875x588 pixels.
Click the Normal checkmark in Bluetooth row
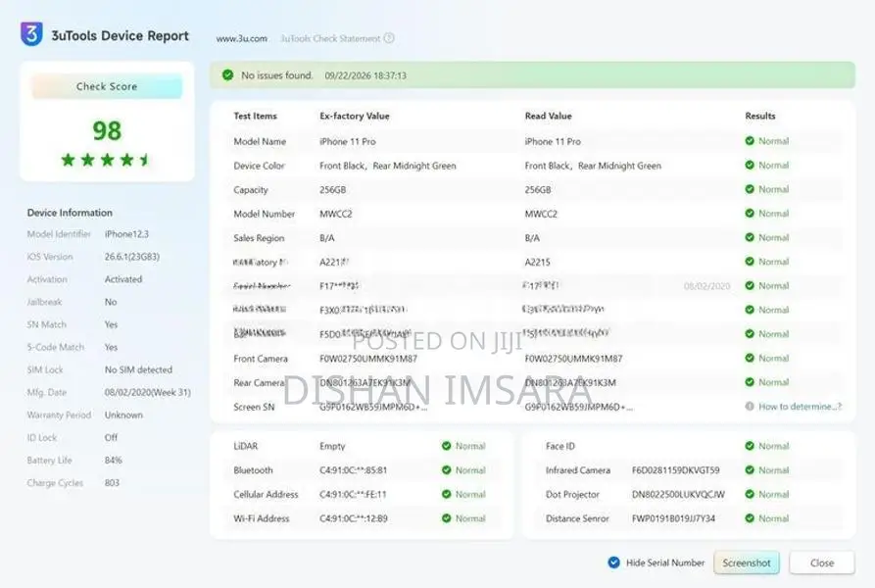446,469
